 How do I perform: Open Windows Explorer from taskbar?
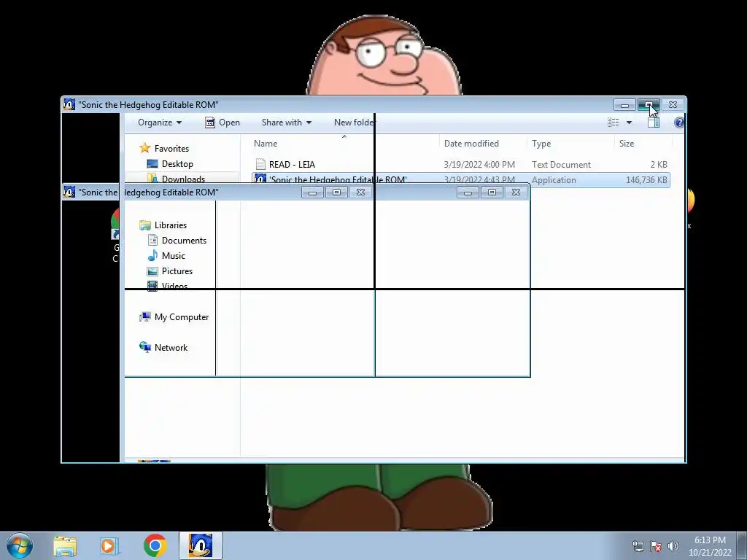click(x=65, y=545)
